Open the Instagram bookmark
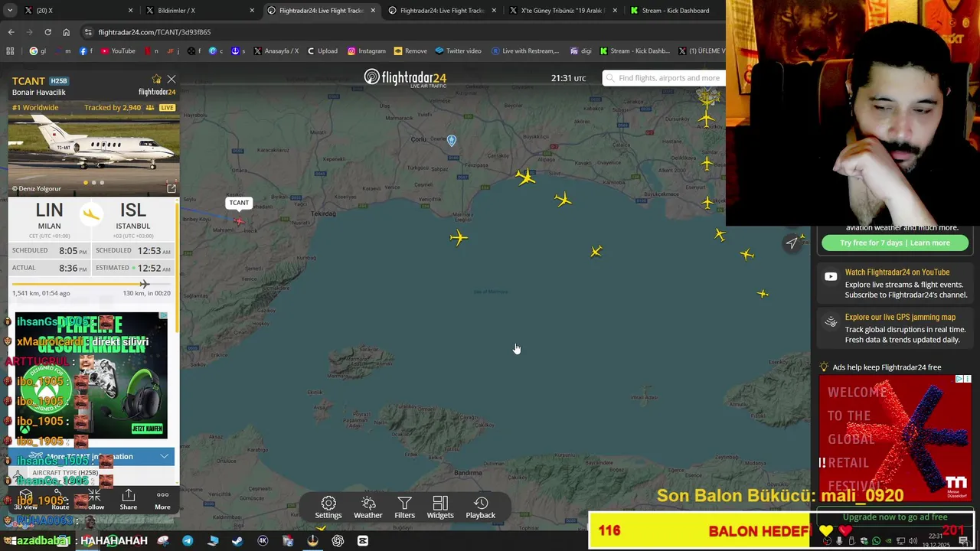The height and width of the screenshot is (551, 980). click(367, 51)
